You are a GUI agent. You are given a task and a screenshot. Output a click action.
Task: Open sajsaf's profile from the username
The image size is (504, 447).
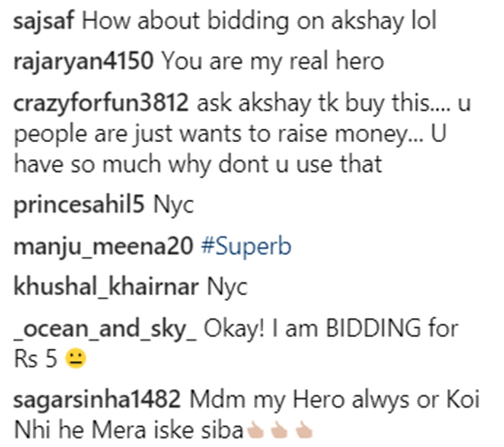pyautogui.click(x=43, y=22)
